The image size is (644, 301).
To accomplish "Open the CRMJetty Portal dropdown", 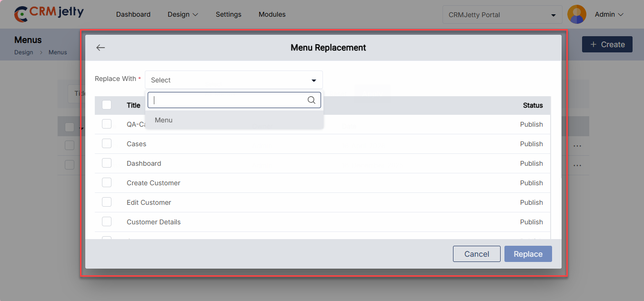I will (x=502, y=15).
